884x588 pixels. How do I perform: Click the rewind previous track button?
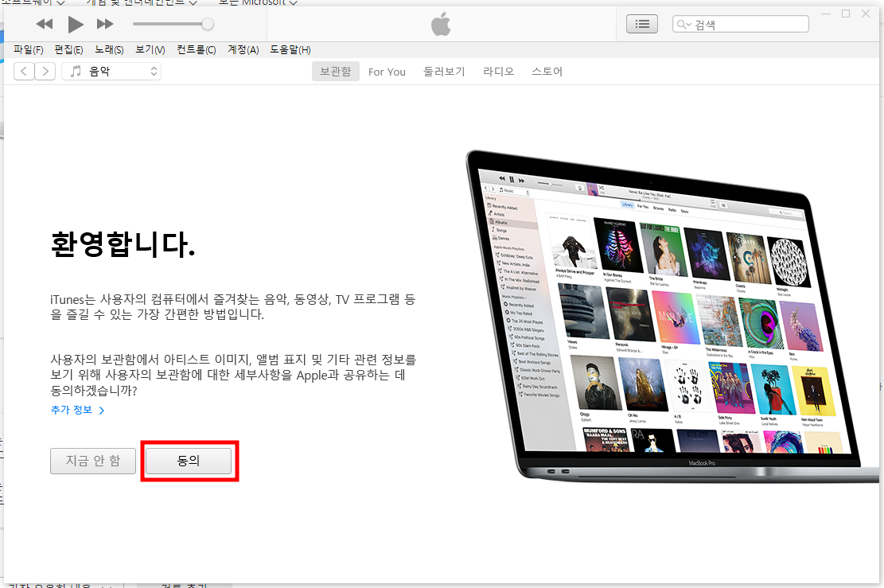click(x=45, y=24)
